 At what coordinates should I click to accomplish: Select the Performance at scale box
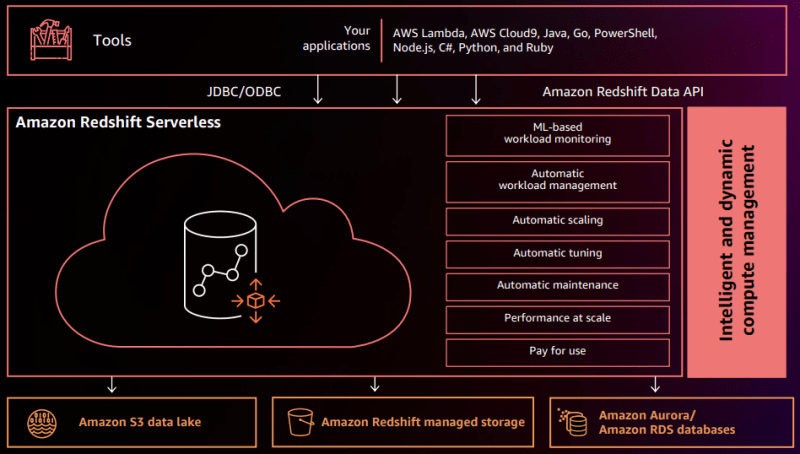558,319
